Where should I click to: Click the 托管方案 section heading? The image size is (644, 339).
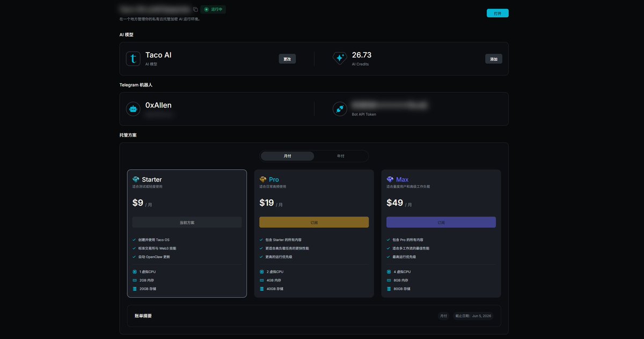tap(128, 135)
